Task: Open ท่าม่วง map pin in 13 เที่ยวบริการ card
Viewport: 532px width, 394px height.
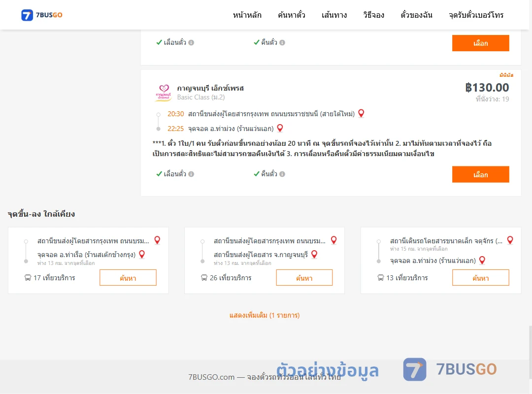Action: click(x=482, y=261)
